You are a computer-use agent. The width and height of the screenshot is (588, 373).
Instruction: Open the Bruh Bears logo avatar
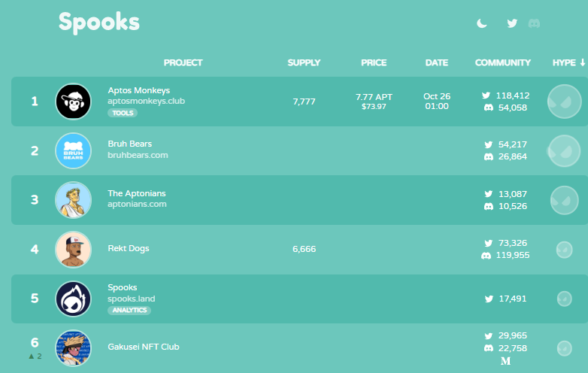coord(73,150)
